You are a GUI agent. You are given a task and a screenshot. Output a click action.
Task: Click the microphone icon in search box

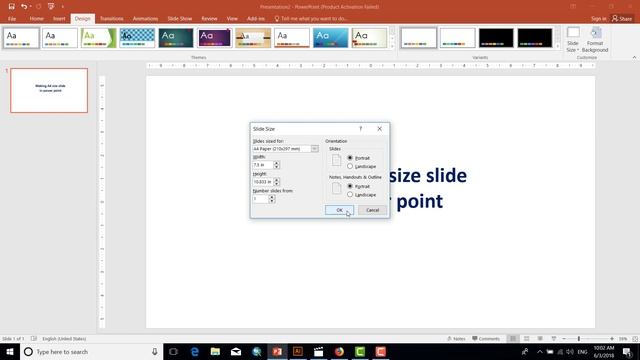coord(155,351)
